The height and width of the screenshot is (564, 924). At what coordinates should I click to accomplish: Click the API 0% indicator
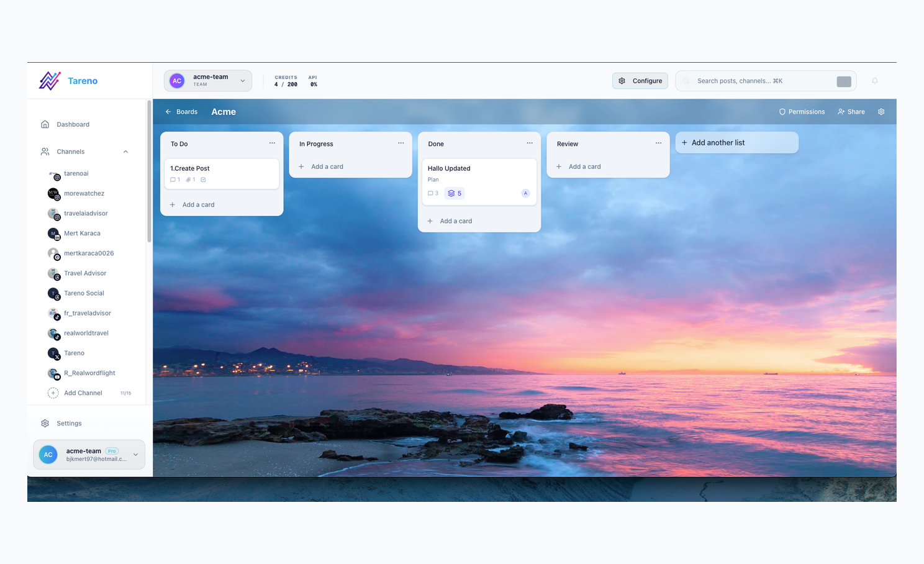pos(314,81)
